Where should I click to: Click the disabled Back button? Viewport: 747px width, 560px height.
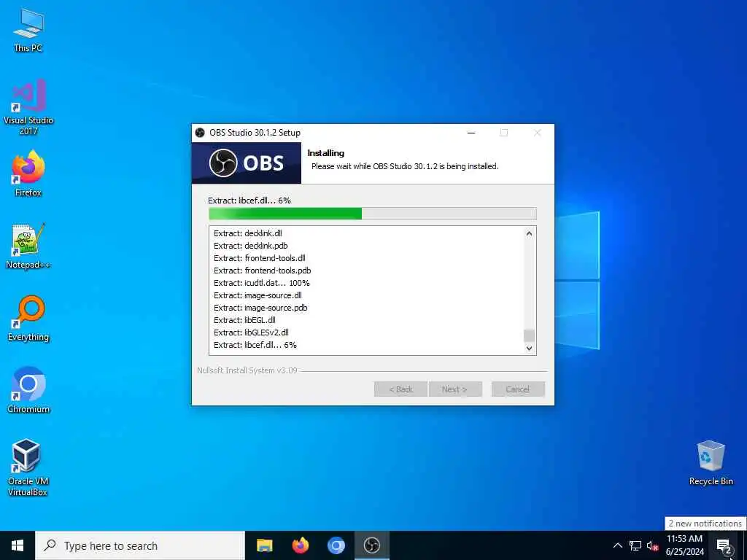point(400,389)
